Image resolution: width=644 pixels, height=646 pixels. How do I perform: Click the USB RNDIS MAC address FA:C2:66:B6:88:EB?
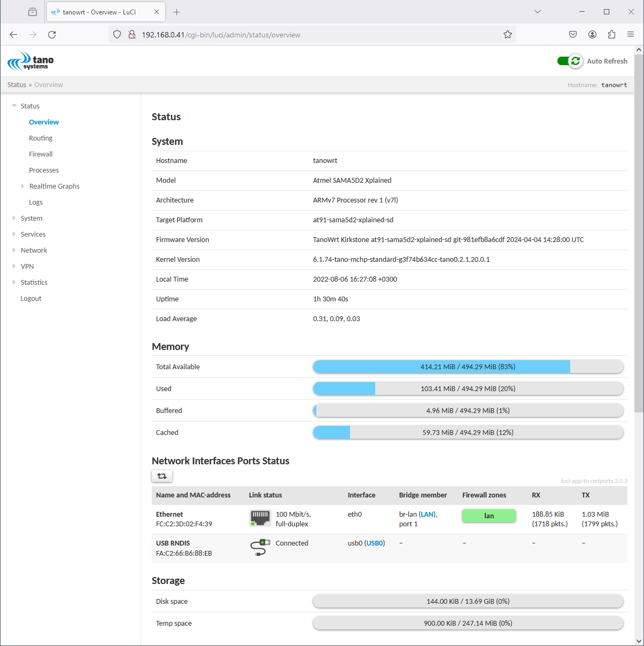pyautogui.click(x=184, y=553)
